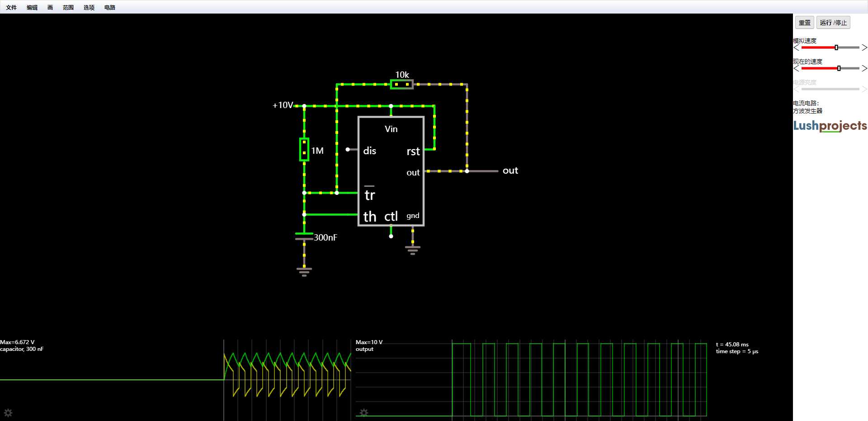This screenshot has height=421, width=868.
Task: Decrease 模拟速度 with left arrow
Action: click(797, 47)
